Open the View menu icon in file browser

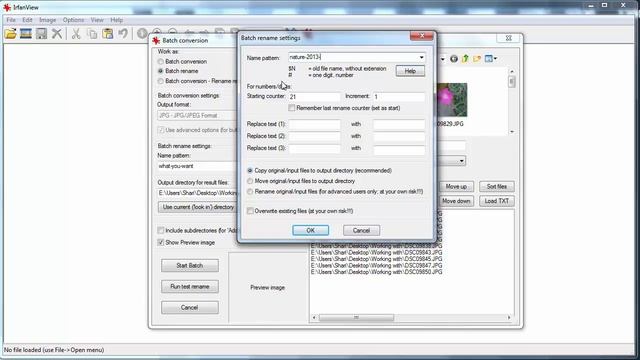(x=488, y=59)
